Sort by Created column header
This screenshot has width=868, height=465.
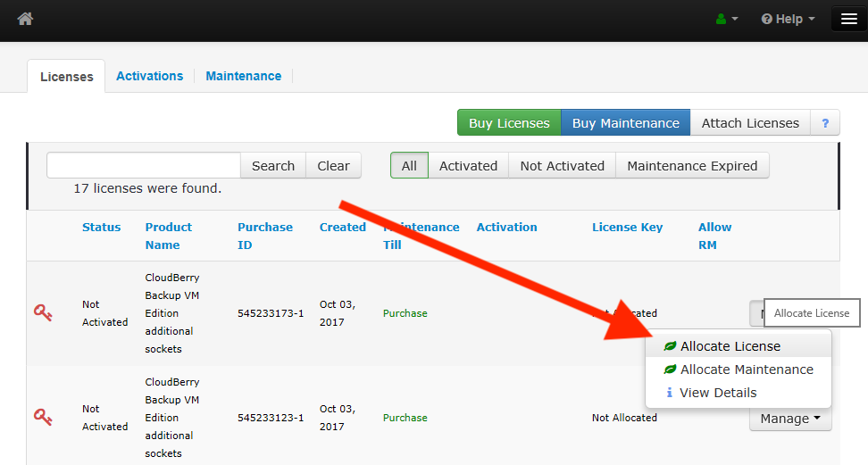tap(343, 227)
